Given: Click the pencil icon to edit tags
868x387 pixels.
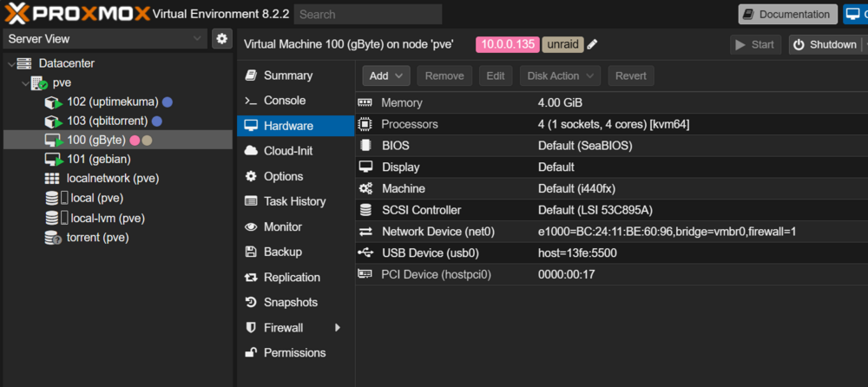Looking at the screenshot, I should click(x=592, y=45).
